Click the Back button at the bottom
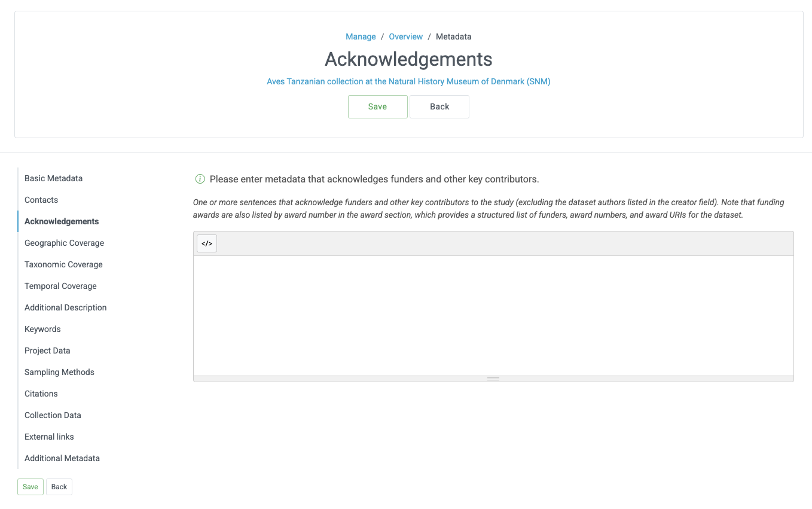The width and height of the screenshot is (812, 509). [x=59, y=486]
